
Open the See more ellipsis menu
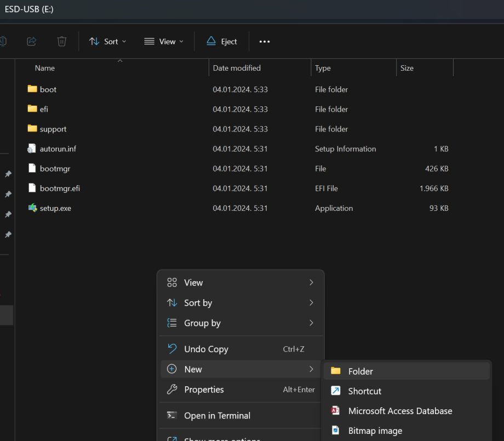pyautogui.click(x=265, y=41)
